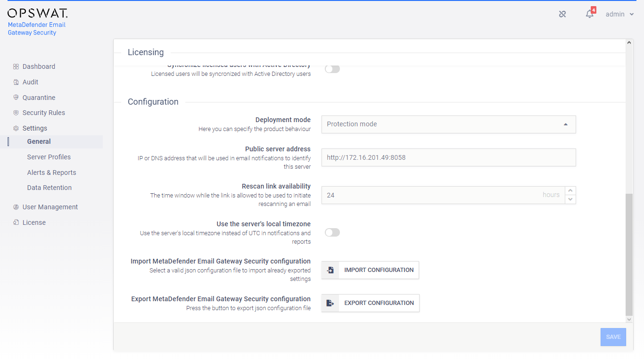Navigate to Security Rules

[x=44, y=113]
